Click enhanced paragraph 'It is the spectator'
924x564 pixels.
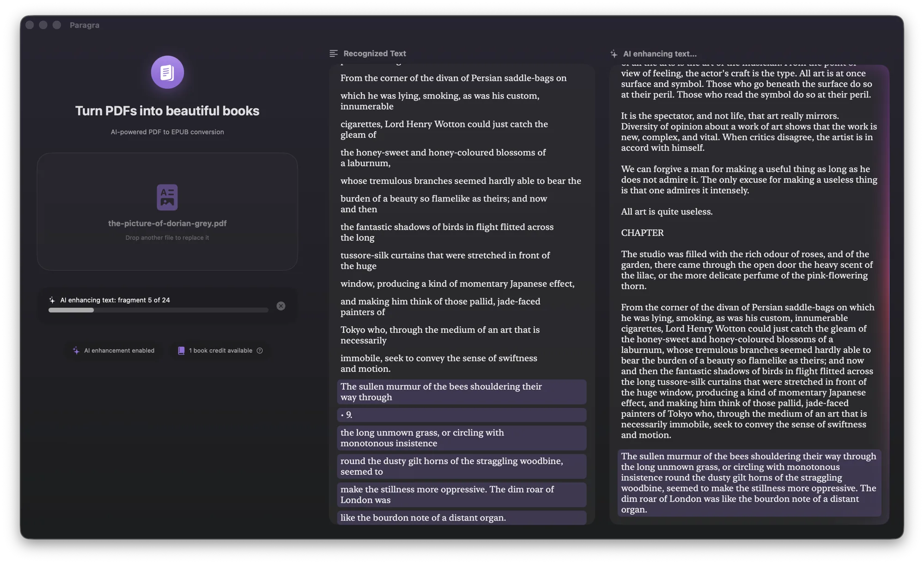coord(749,131)
